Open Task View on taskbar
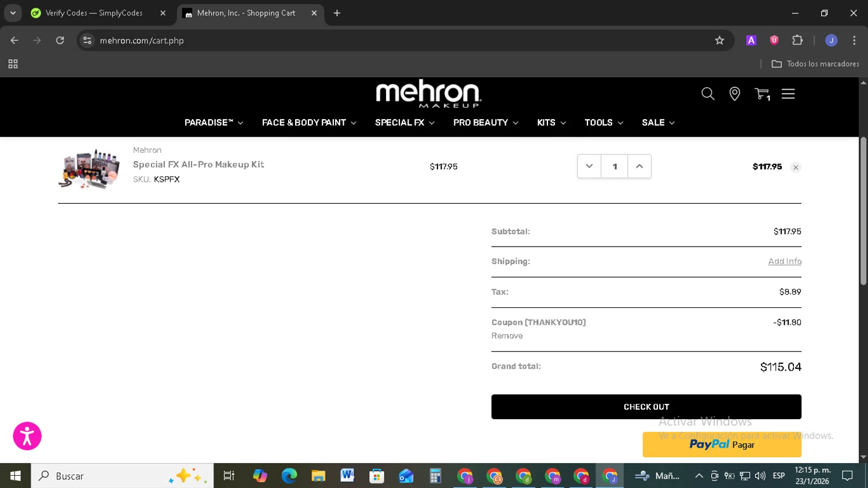The height and width of the screenshot is (488, 868). [x=229, y=476]
